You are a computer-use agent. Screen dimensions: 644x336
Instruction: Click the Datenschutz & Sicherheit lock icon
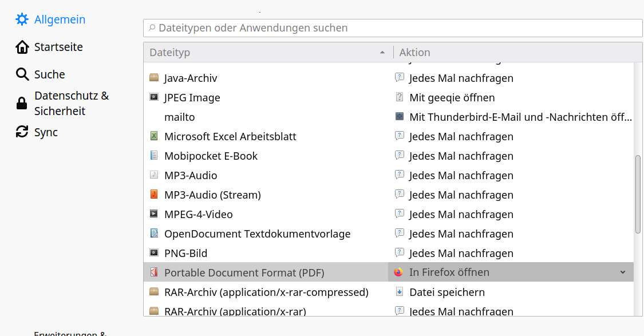coord(22,103)
